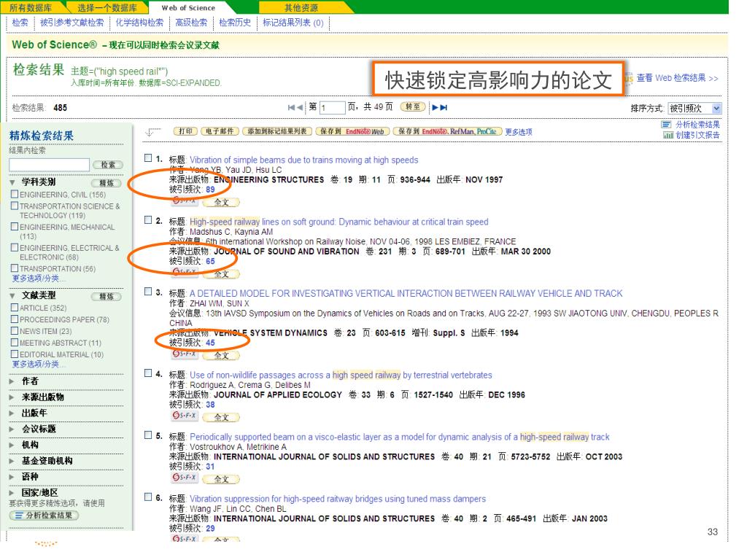Check the box for result 2
Screen dimensions: 747x560
coord(148,220)
